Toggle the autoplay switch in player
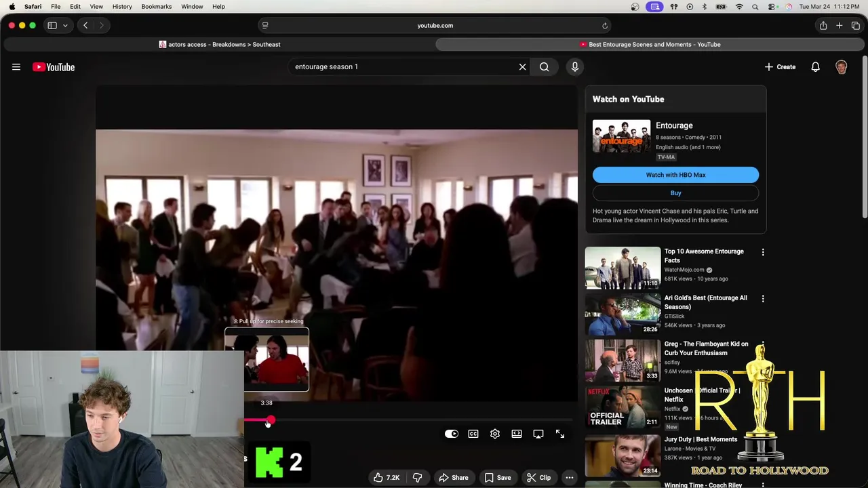 (452, 434)
